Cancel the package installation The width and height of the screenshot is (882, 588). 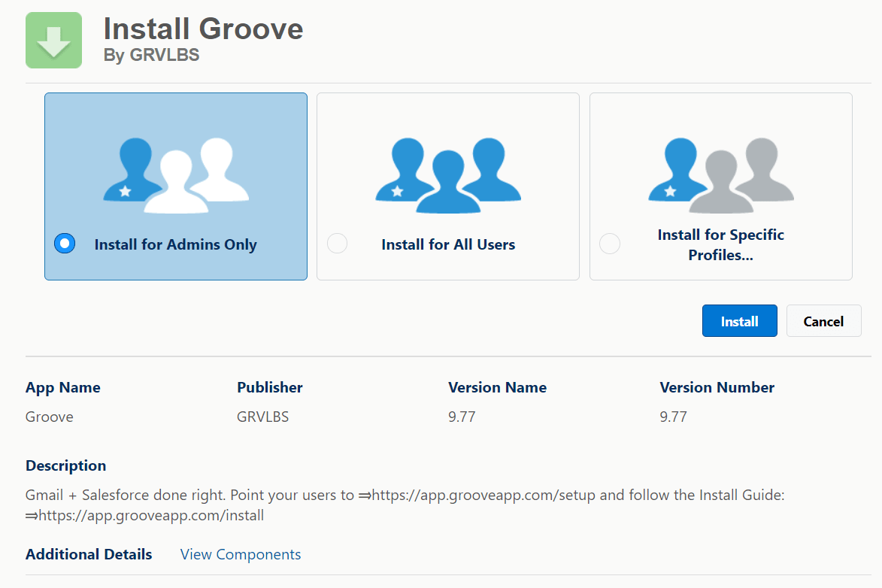click(823, 321)
